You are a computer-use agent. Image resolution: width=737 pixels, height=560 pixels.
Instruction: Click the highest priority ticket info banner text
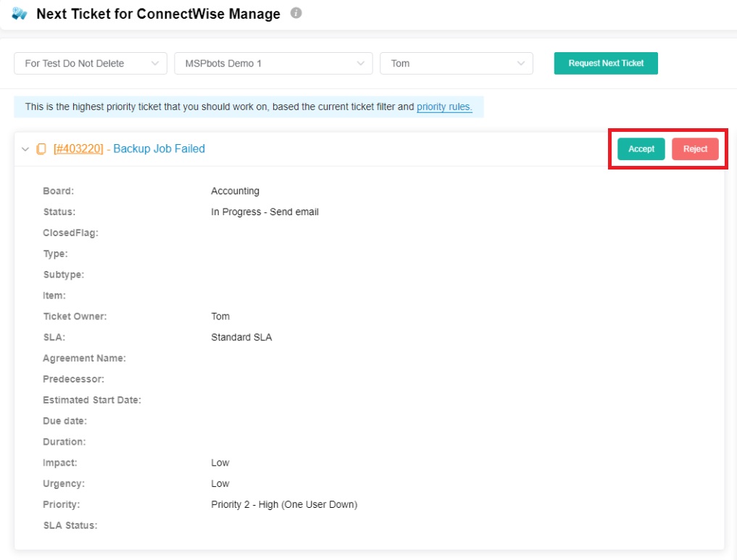coord(217,107)
